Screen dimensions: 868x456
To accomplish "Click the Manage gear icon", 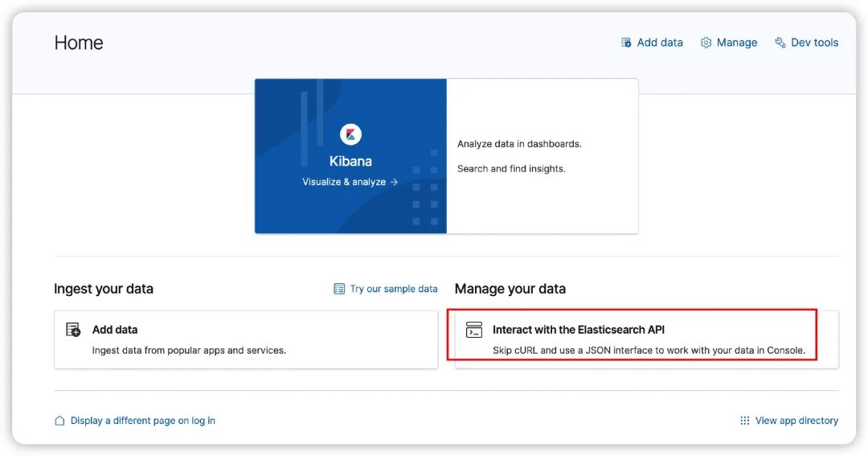I will [706, 43].
